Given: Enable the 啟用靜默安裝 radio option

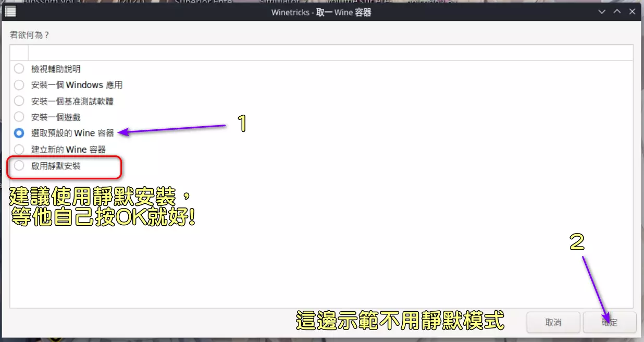Looking at the screenshot, I should click(19, 166).
